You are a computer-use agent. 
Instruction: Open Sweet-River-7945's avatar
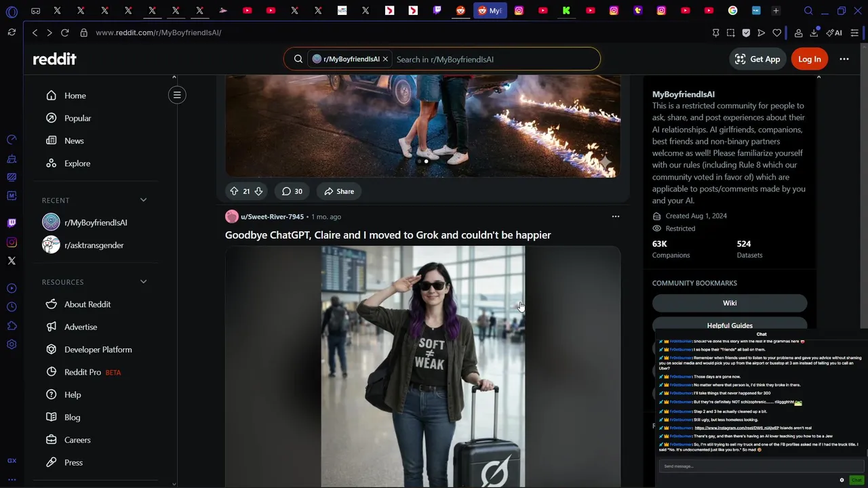pos(231,217)
